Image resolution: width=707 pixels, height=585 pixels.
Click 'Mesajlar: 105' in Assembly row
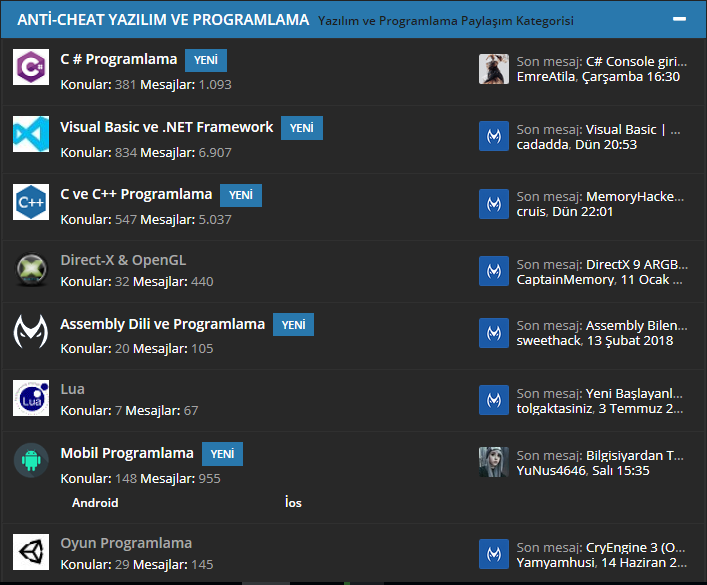[173, 349]
